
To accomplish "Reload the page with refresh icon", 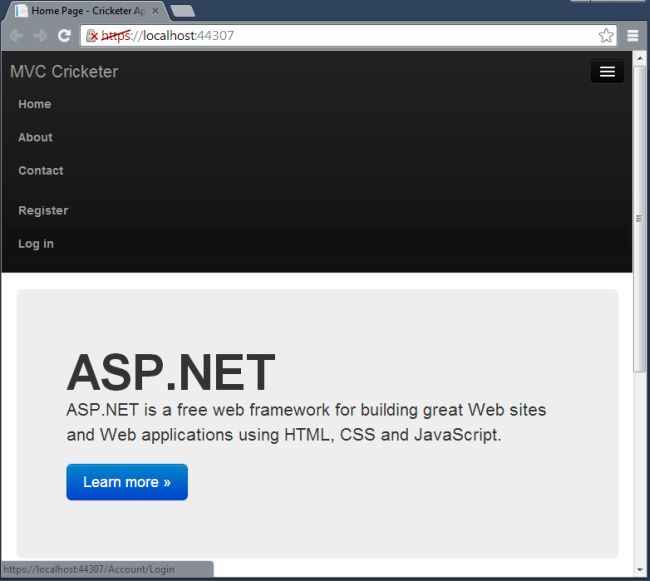I will pyautogui.click(x=64, y=36).
